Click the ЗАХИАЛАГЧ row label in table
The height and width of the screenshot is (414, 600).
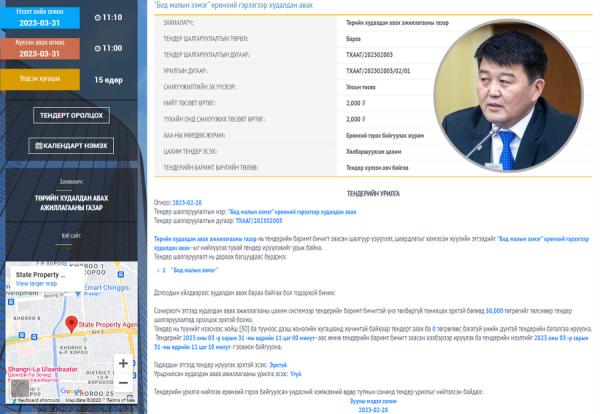tap(178, 23)
